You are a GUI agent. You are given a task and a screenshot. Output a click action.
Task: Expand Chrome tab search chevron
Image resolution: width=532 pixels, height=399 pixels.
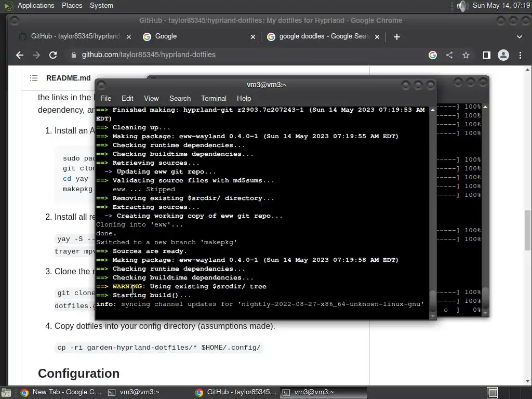[x=519, y=37]
